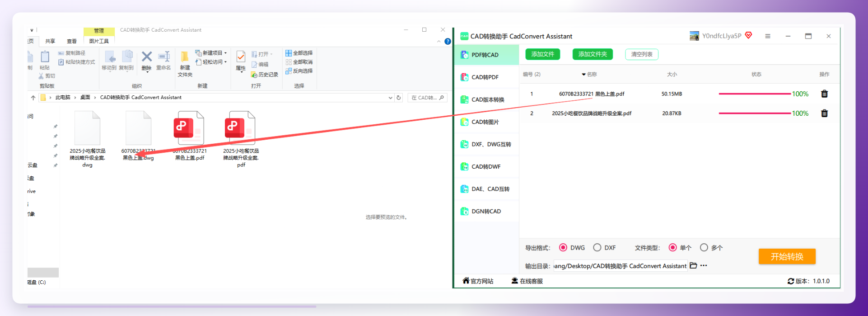Delete the 2025小吃餐饮品牌战略升级全案.pdf row
Viewport: 868px width, 316px height.
click(824, 113)
